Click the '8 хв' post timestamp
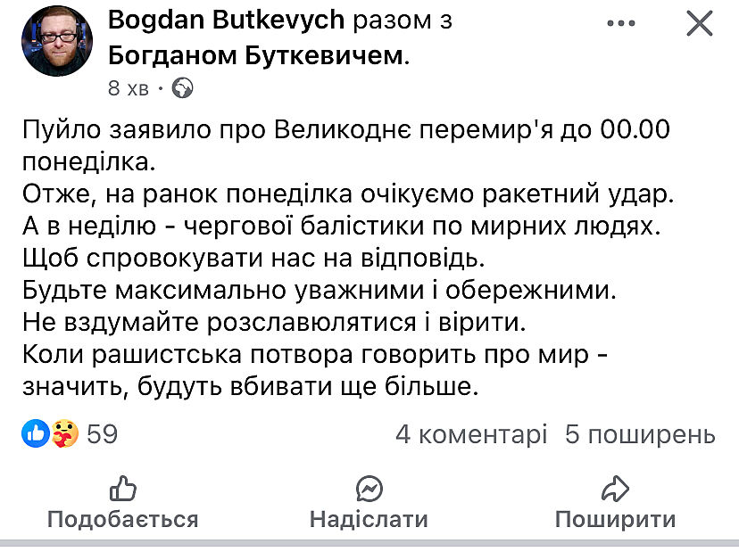This screenshot has width=739, height=560. point(128,87)
